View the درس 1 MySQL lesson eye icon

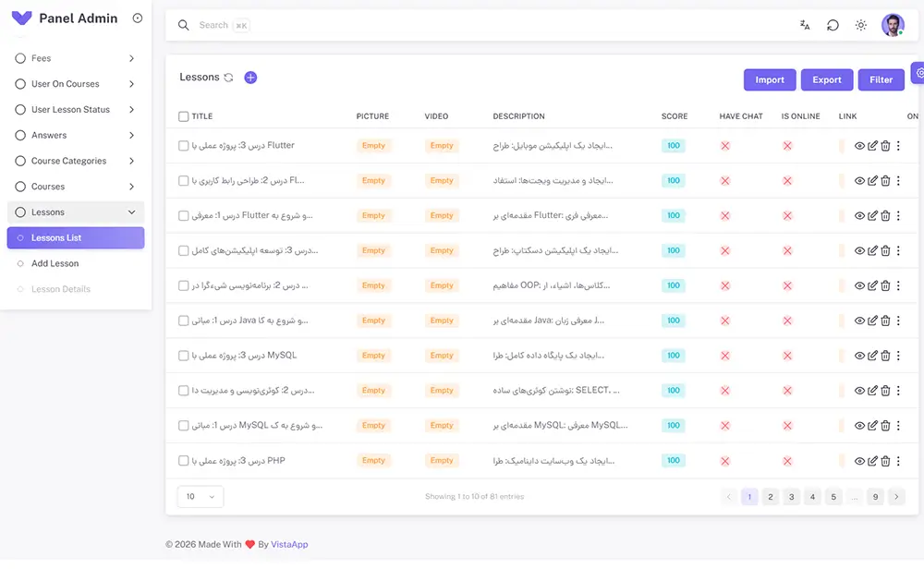tap(859, 425)
